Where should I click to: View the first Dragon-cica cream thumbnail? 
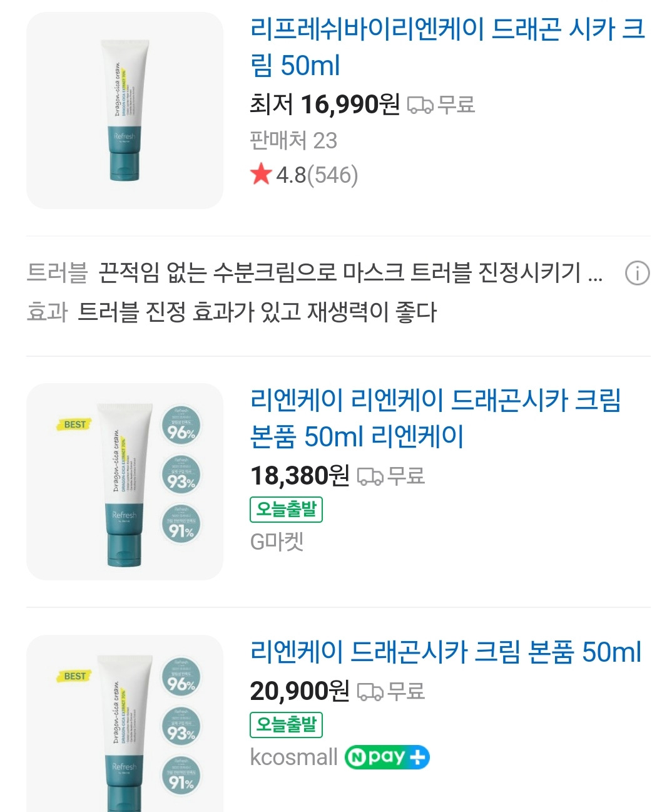(x=125, y=110)
